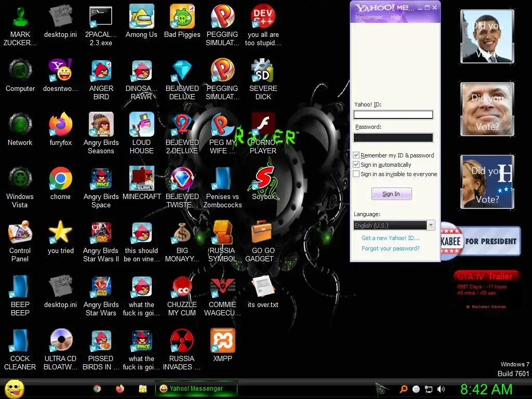
Task: Click the Obama 'Did you Vote?' gadget
Action: (x=487, y=36)
